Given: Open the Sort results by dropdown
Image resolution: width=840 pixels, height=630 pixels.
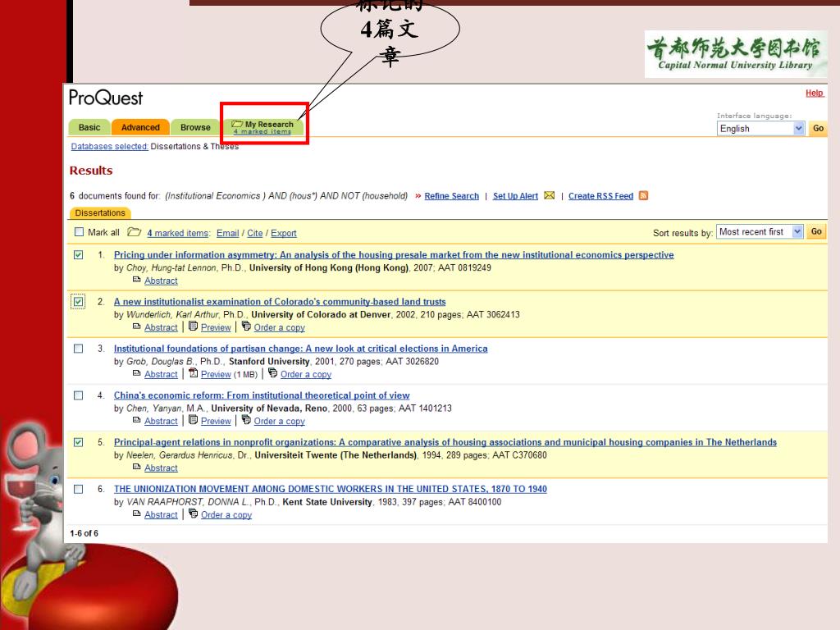Looking at the screenshot, I should coord(760,232).
